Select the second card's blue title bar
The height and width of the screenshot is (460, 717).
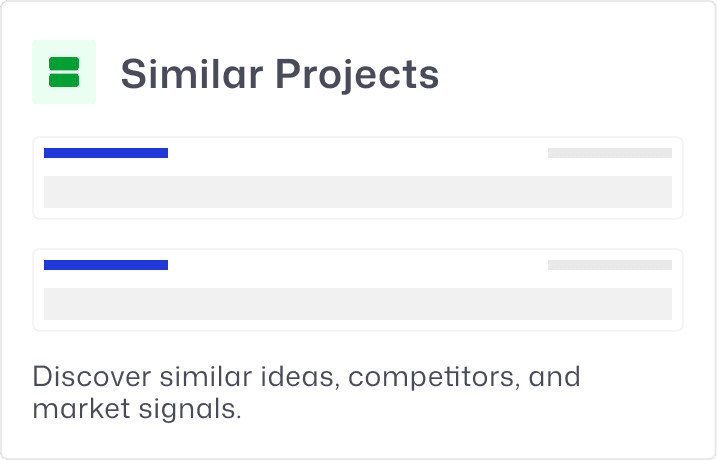(106, 265)
